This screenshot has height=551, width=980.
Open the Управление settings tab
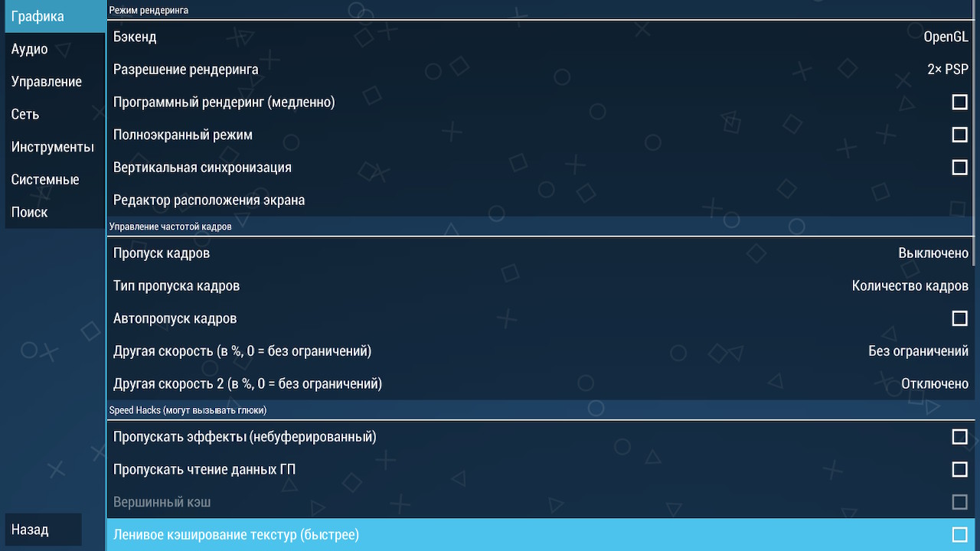pos(54,82)
